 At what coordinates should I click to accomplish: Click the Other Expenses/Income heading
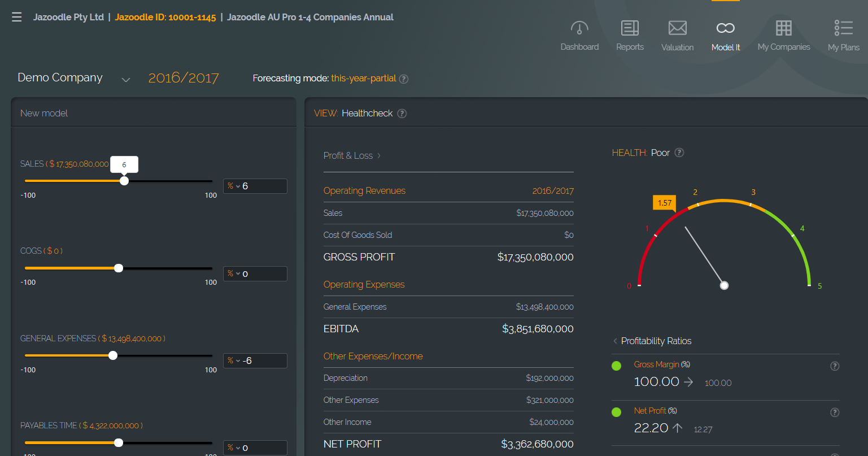[x=373, y=357]
